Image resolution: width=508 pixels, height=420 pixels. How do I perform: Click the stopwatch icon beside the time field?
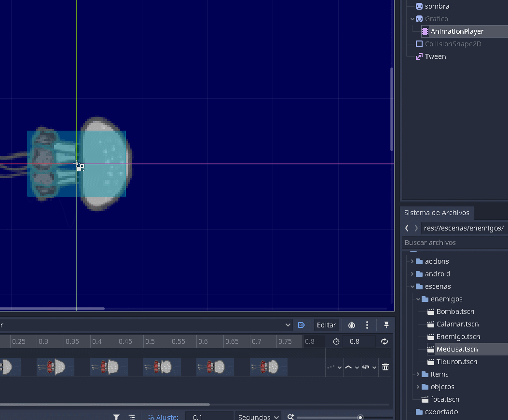tap(336, 341)
